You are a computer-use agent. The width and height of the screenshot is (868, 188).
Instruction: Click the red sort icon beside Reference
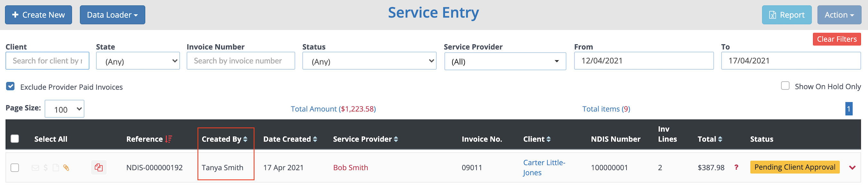[169, 139]
